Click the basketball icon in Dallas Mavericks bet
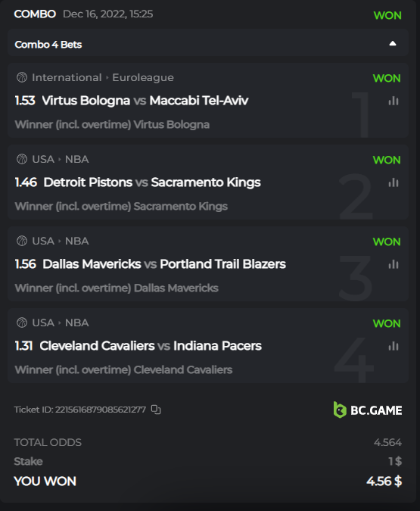The image size is (420, 511). (x=22, y=241)
